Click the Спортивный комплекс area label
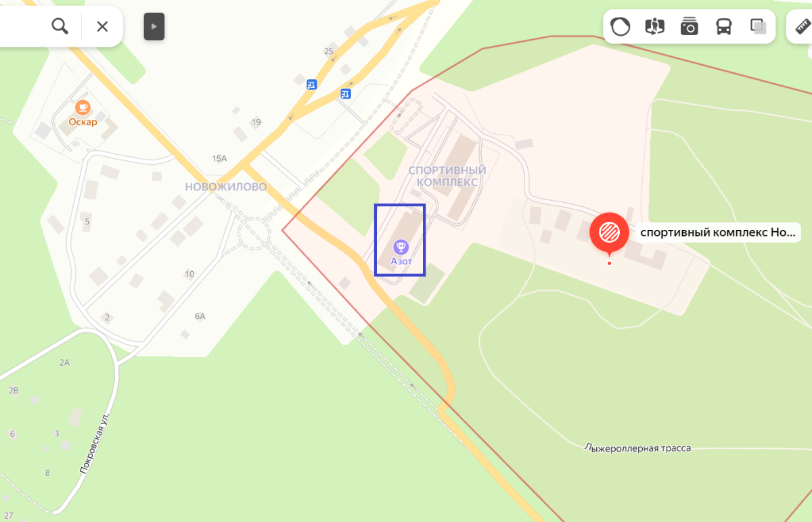 [447, 176]
